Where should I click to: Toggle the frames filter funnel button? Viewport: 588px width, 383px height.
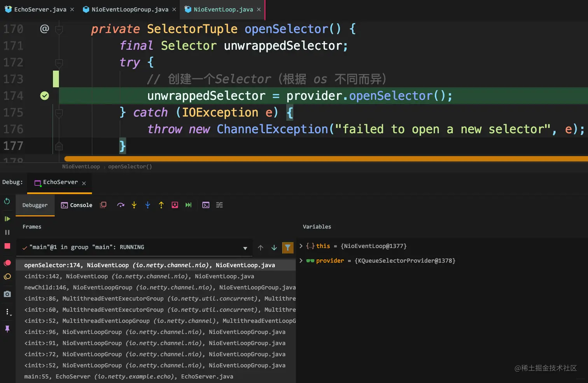pyautogui.click(x=288, y=247)
